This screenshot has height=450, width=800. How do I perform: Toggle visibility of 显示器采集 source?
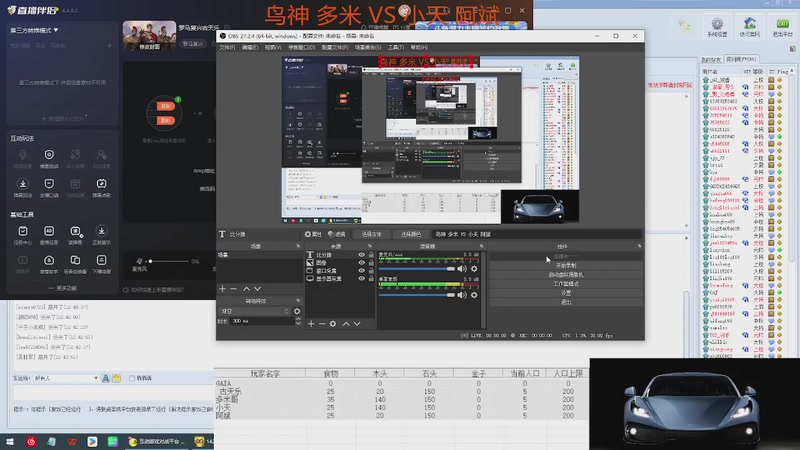(361, 279)
